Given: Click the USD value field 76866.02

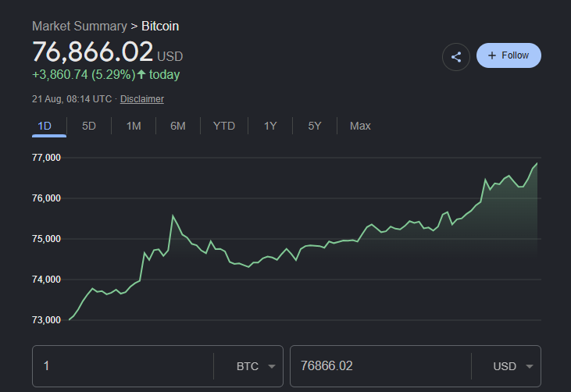Looking at the screenshot, I should [380, 366].
